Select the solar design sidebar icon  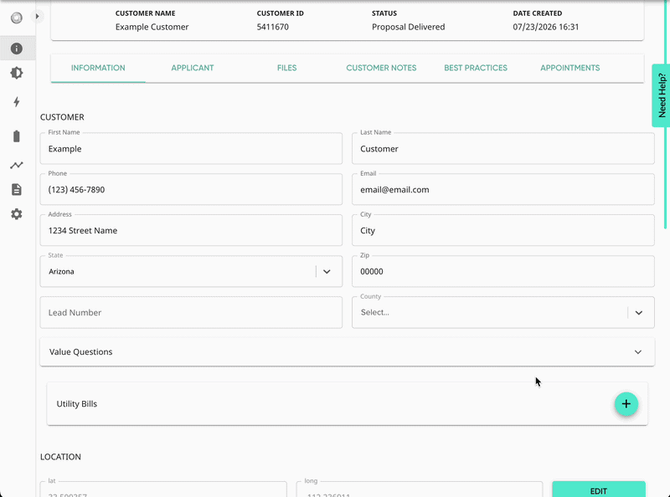(x=17, y=73)
